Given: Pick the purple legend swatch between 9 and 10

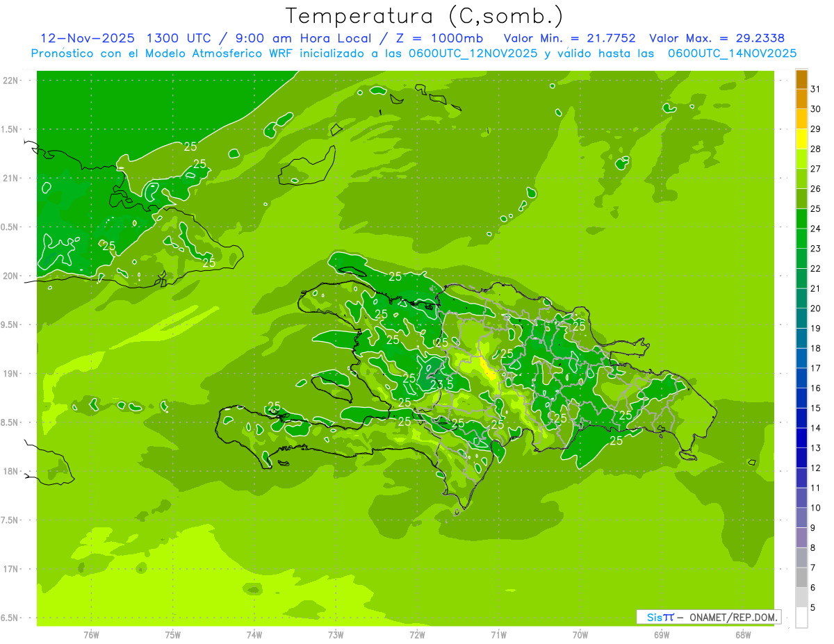Looking at the screenshot, I should [x=801, y=518].
